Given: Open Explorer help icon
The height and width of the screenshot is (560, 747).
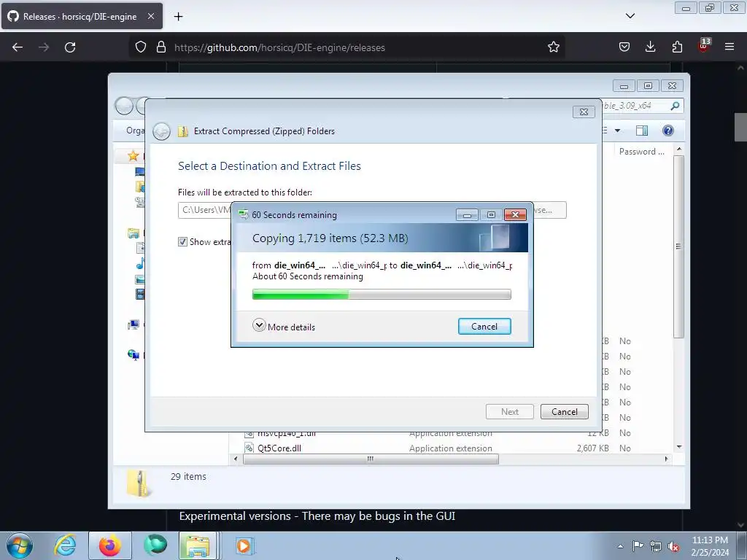Looking at the screenshot, I should 668,131.
